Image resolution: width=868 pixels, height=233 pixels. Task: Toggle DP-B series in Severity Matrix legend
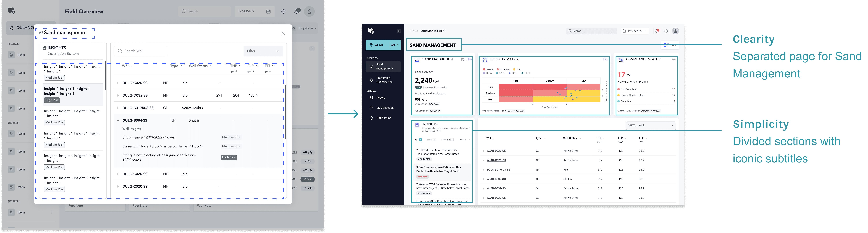(x=500, y=73)
